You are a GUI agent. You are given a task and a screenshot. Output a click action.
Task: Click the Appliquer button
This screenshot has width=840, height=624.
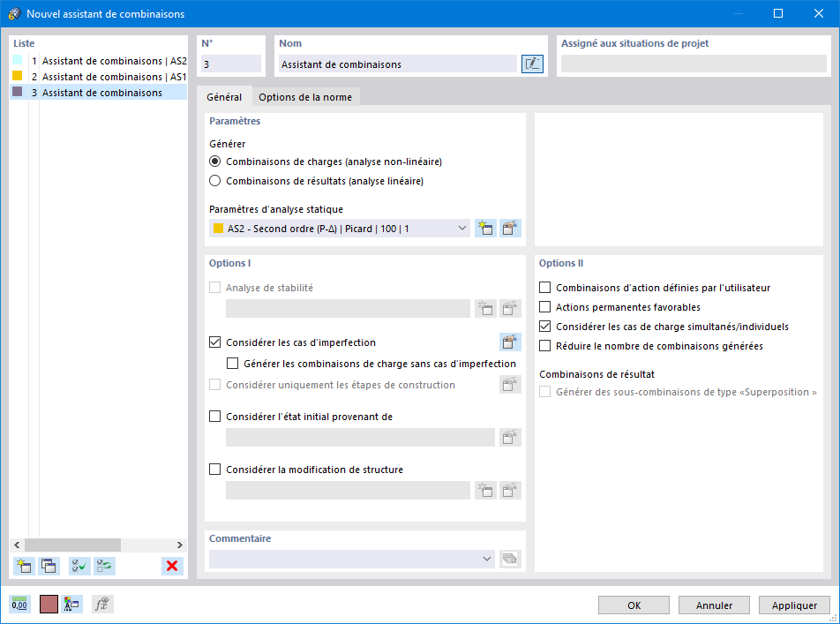point(793,605)
